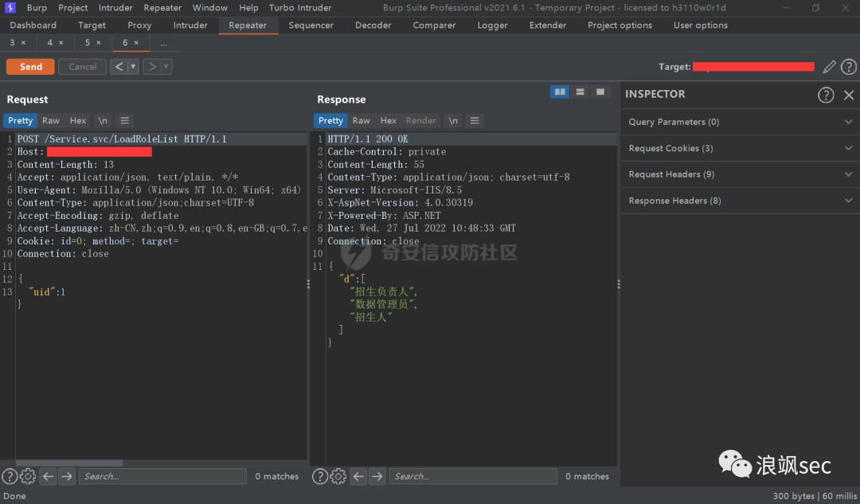Open Request panel help icon at bottom
The image size is (860, 504).
10,476
